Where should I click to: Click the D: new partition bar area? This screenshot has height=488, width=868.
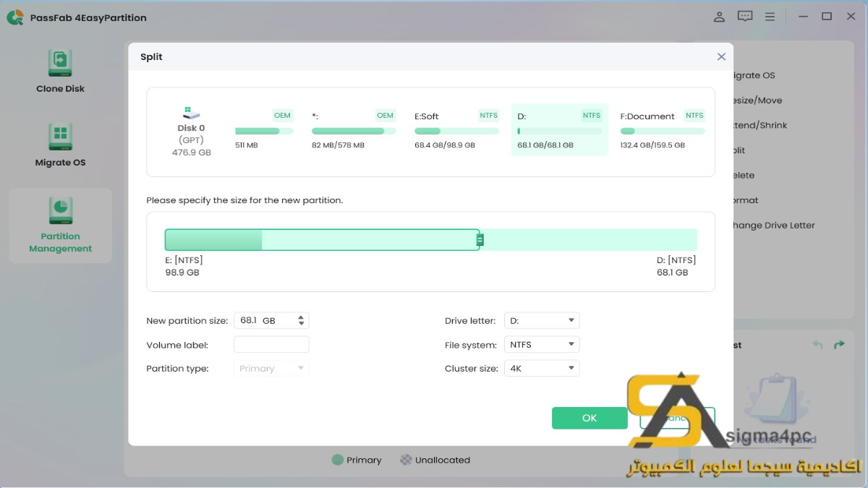[x=590, y=240]
